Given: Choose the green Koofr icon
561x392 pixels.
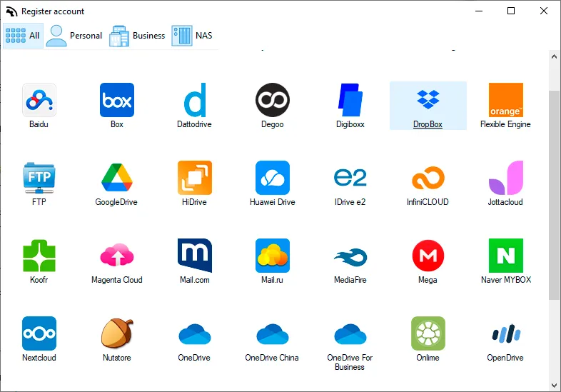Looking at the screenshot, I should (39, 256).
